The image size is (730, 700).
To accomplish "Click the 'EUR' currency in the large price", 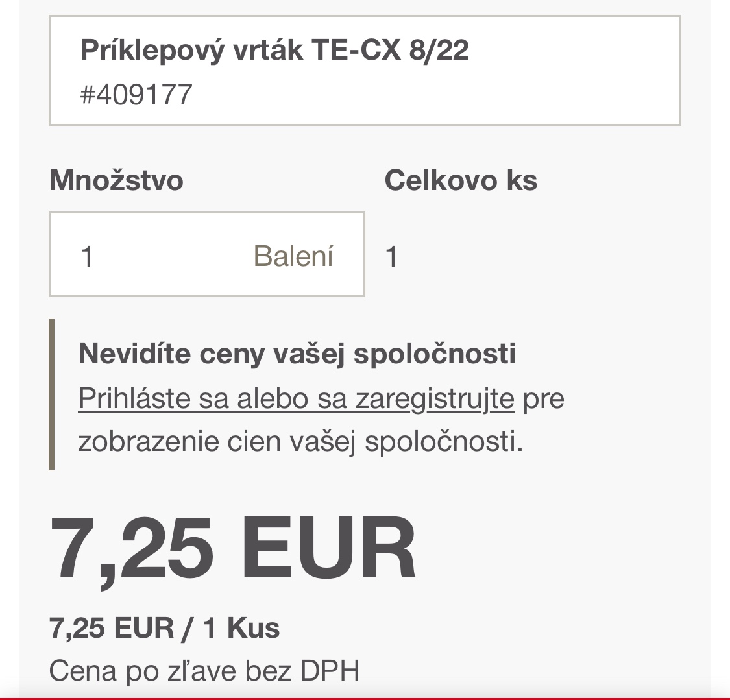I will click(x=331, y=549).
